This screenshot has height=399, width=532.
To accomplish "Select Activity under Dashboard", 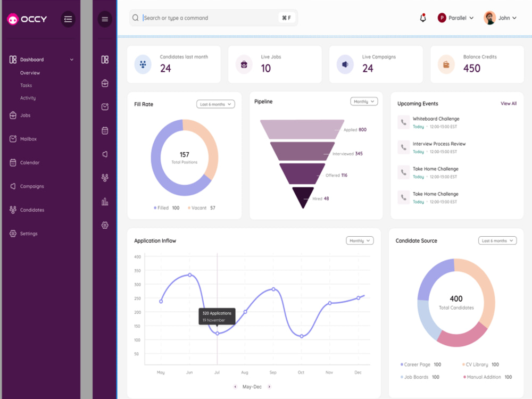I will 28,98.
